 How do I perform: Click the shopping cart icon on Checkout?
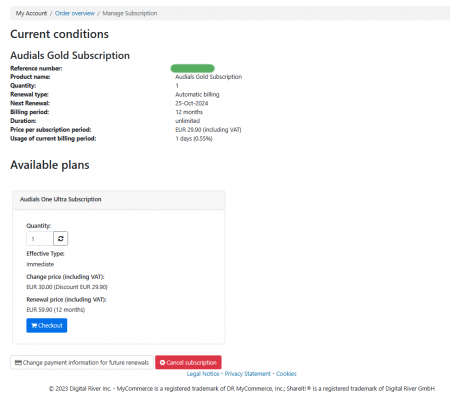(34, 325)
